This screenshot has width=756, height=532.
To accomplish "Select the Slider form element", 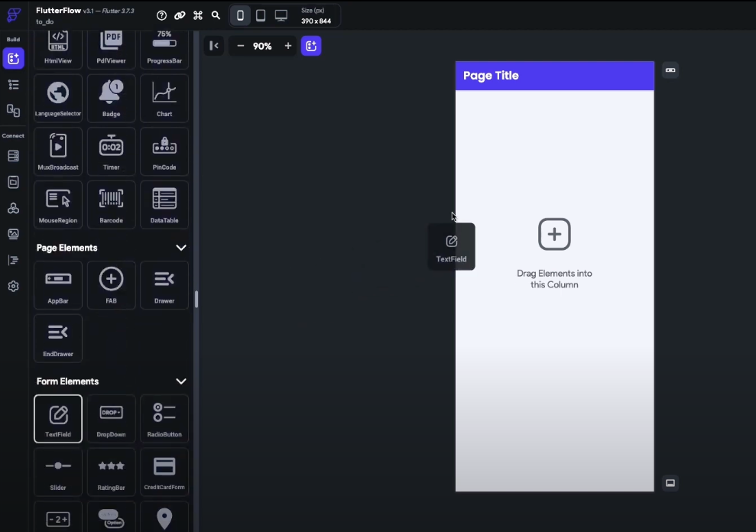I will pos(58,472).
